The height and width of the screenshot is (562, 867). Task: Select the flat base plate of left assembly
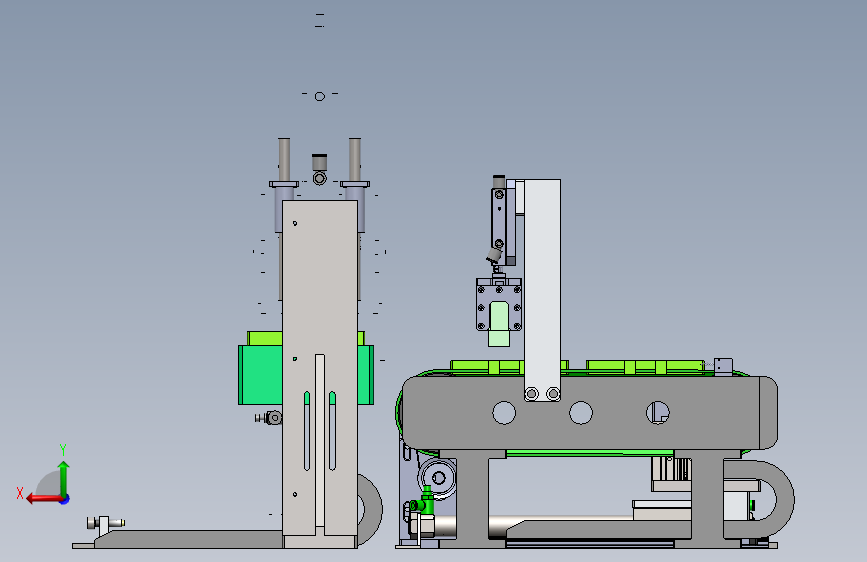tap(188, 539)
